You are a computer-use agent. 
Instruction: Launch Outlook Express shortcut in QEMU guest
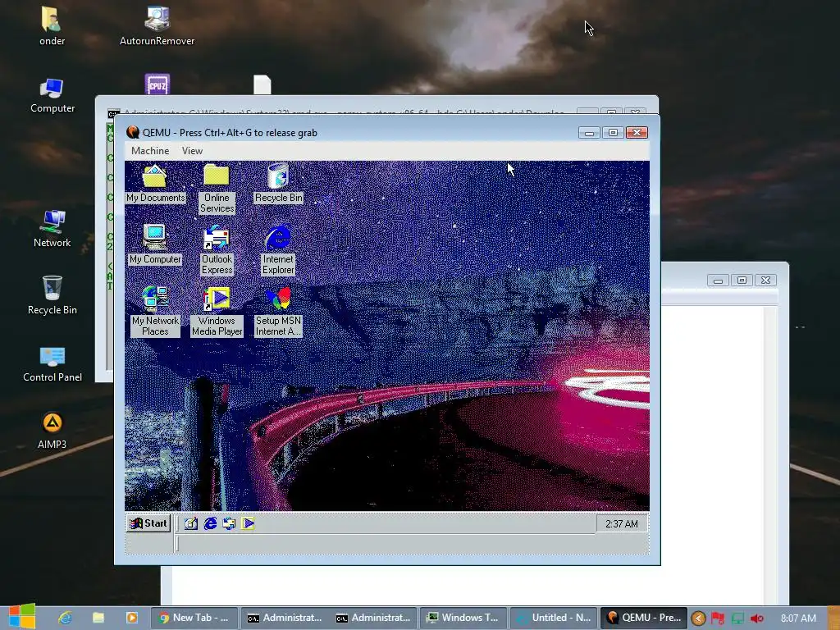point(217,250)
